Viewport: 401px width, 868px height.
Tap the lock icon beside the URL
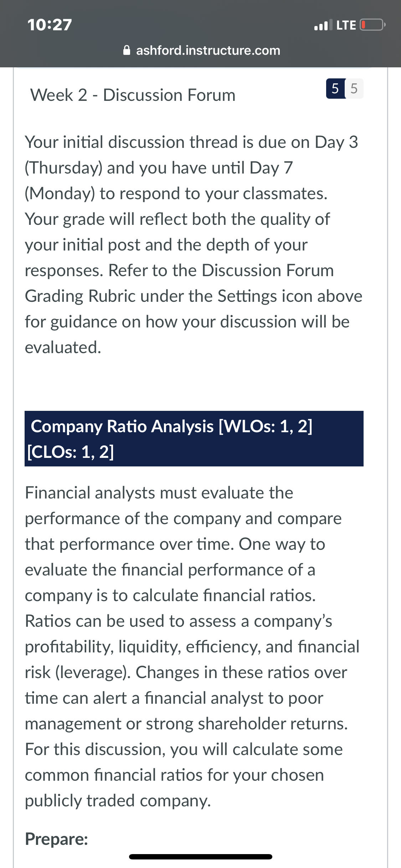click(x=127, y=50)
